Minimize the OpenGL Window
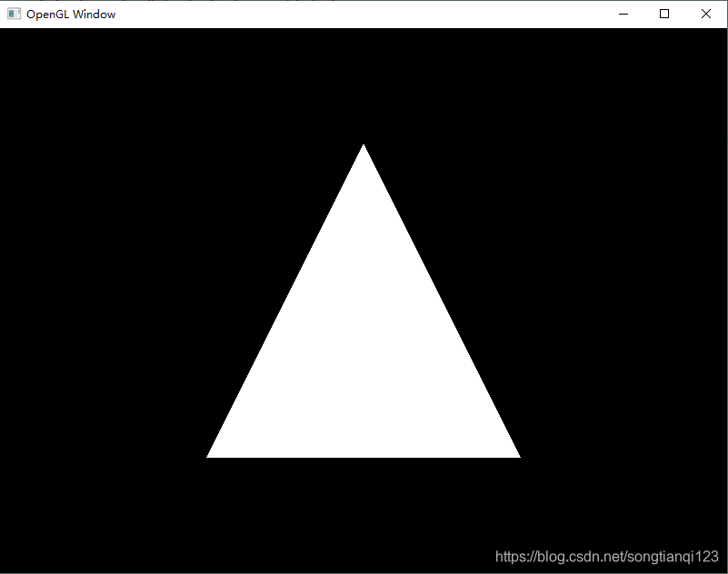 coord(623,14)
